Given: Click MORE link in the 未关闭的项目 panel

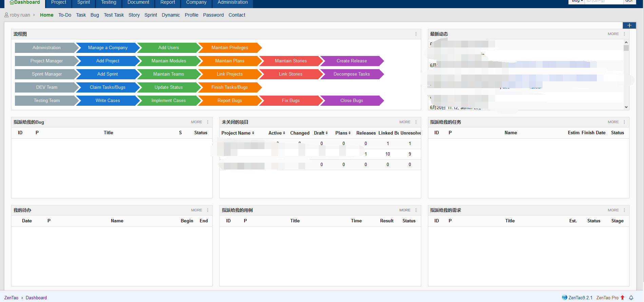Looking at the screenshot, I should [x=405, y=122].
